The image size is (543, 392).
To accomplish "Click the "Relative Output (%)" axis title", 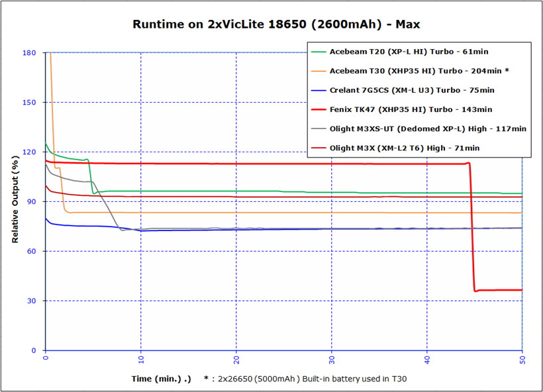I will tap(15, 199).
